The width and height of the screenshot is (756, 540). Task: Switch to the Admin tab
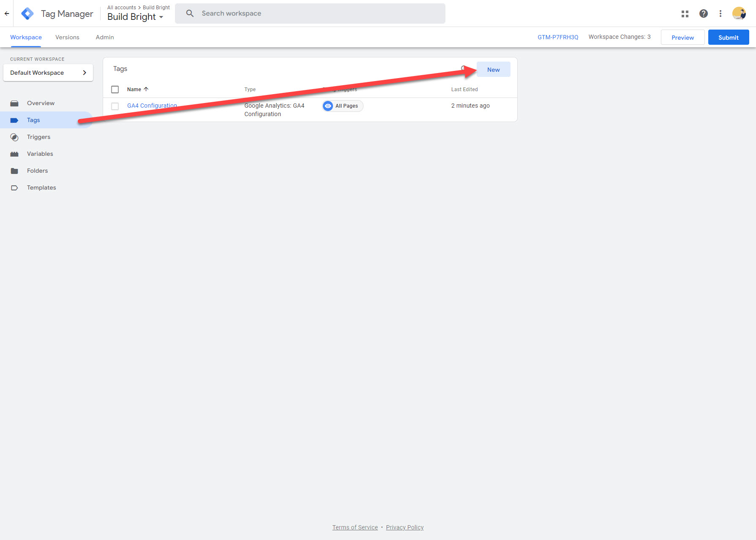pyautogui.click(x=105, y=37)
